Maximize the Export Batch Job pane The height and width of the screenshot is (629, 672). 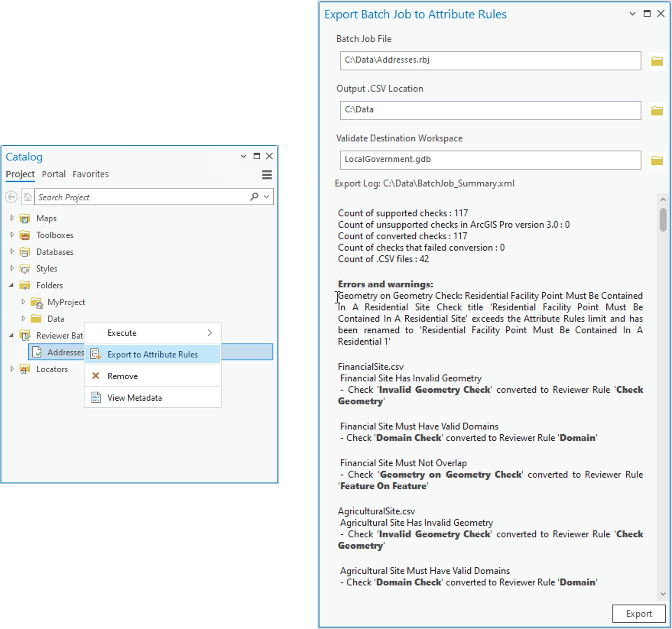[647, 13]
